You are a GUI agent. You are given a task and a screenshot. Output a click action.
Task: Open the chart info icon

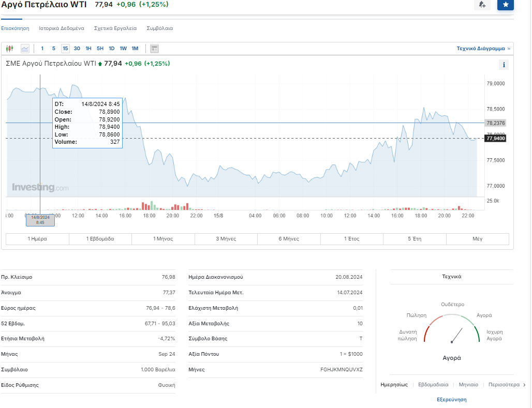point(504,65)
